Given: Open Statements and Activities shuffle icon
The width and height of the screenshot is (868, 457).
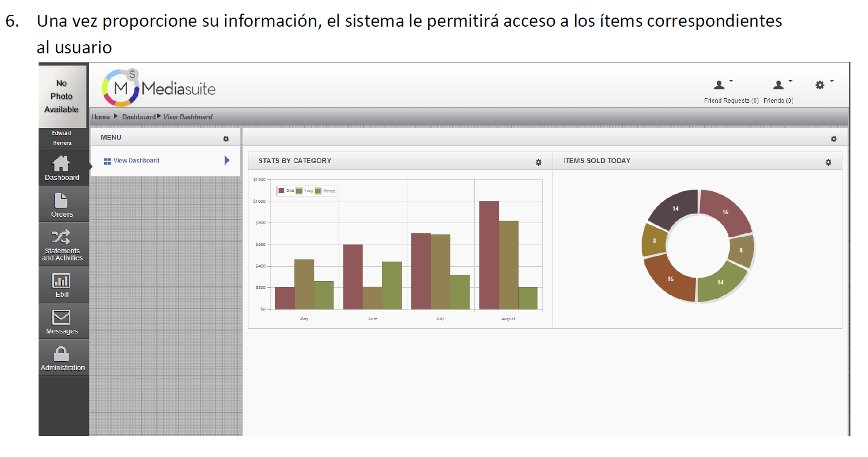Looking at the screenshot, I should [61, 237].
